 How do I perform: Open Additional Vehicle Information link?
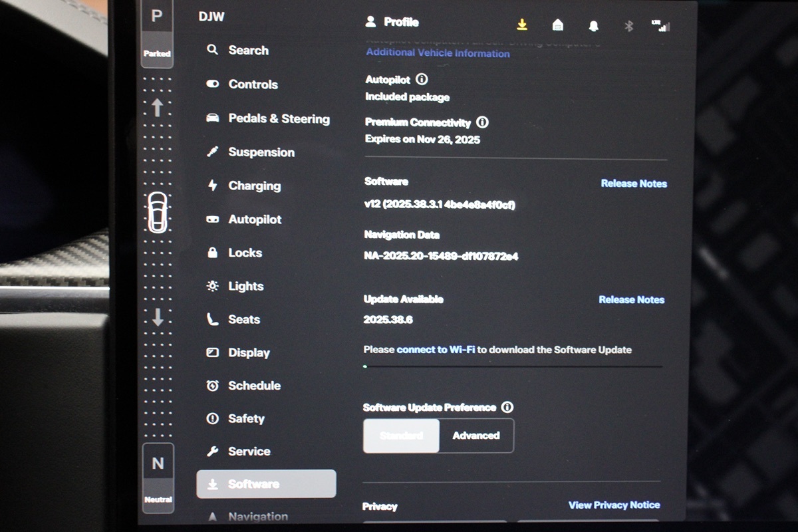coord(438,53)
